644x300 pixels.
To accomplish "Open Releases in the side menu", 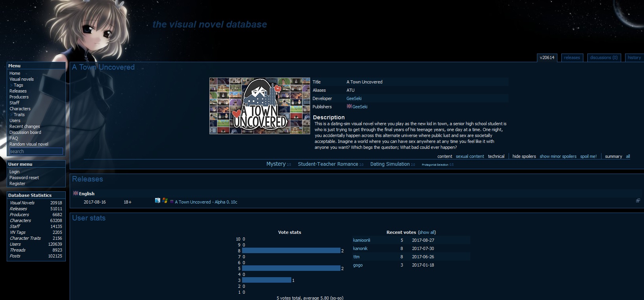I will click(18, 91).
